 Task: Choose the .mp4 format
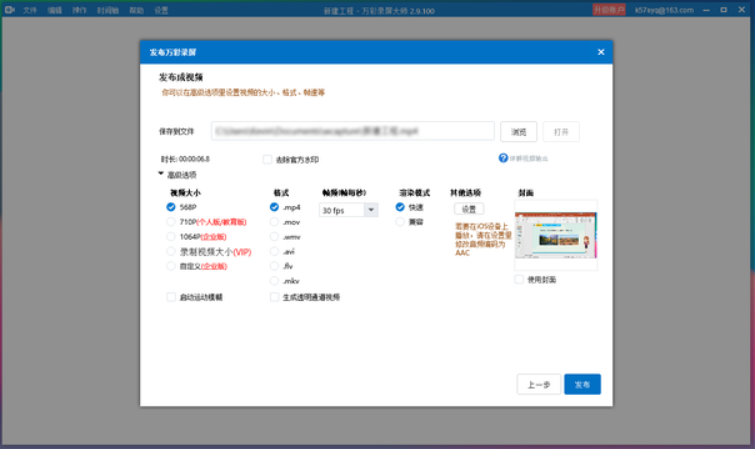(x=274, y=207)
